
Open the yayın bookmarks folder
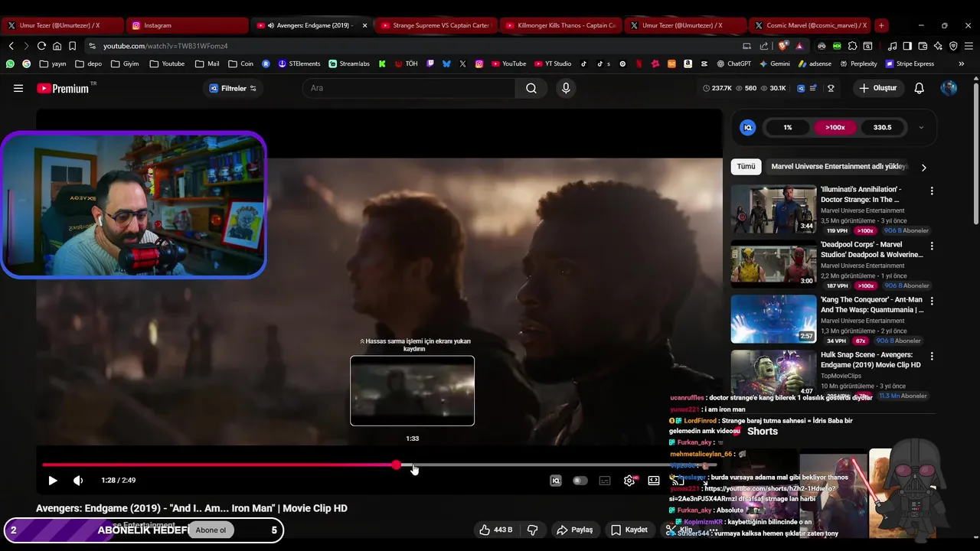[x=53, y=64]
